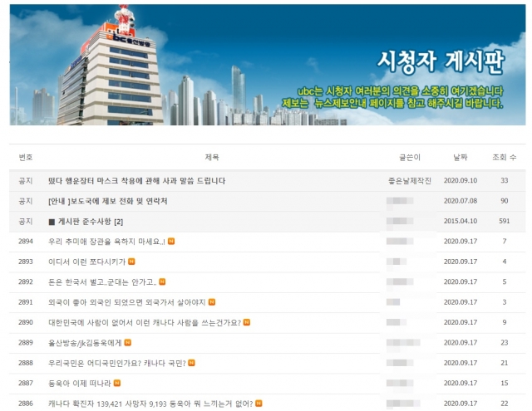Open post '이디서 이런 쪼다시키가'
The height and width of the screenshot is (411, 532).
click(x=86, y=262)
